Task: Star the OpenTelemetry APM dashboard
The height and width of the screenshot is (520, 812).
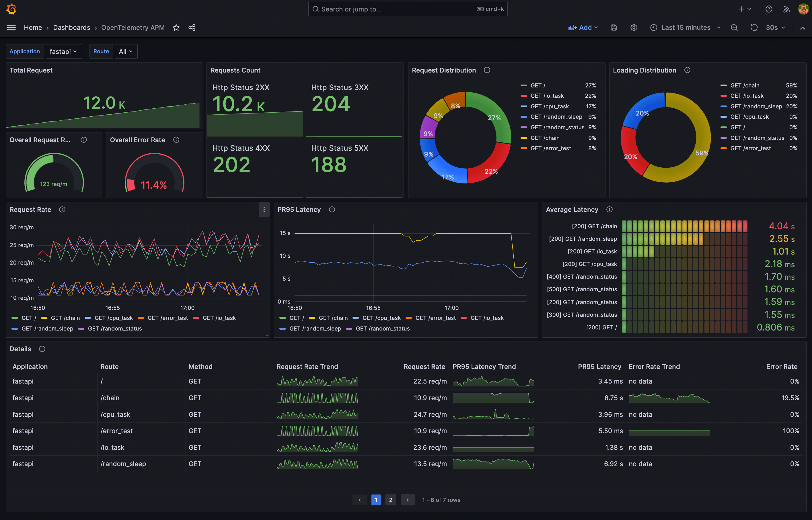Action: pyautogui.click(x=176, y=28)
